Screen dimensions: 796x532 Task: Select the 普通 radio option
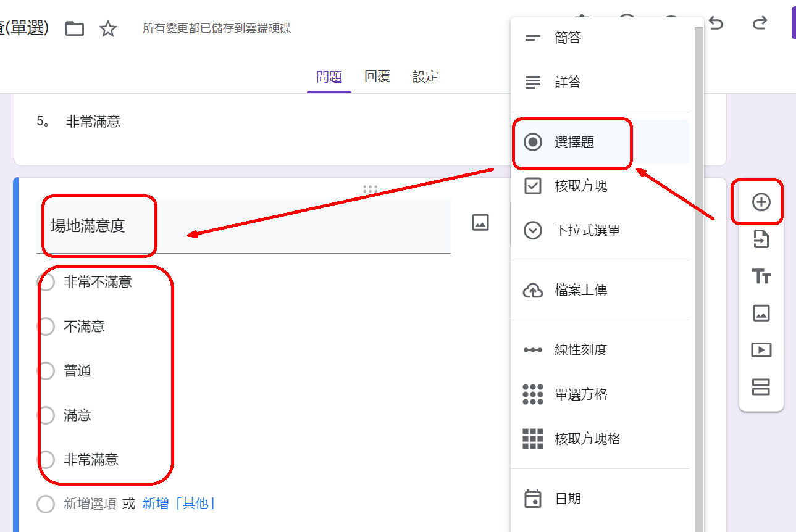tap(46, 371)
